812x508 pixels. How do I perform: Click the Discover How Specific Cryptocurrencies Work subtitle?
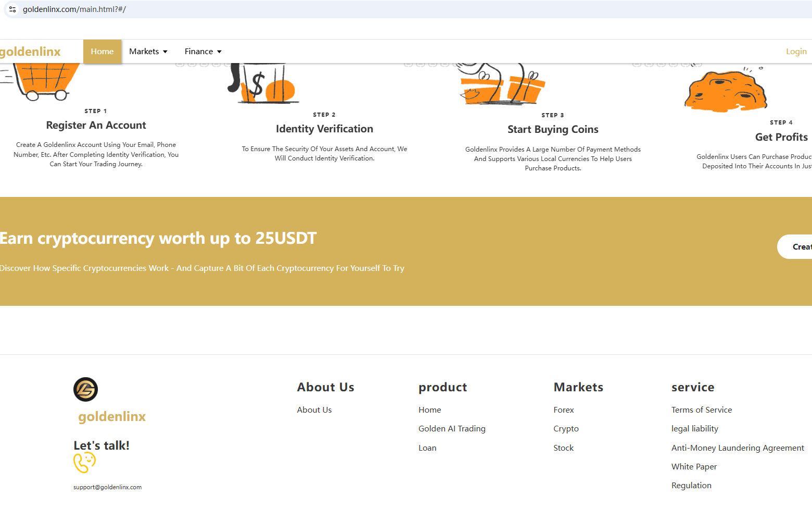click(x=202, y=268)
